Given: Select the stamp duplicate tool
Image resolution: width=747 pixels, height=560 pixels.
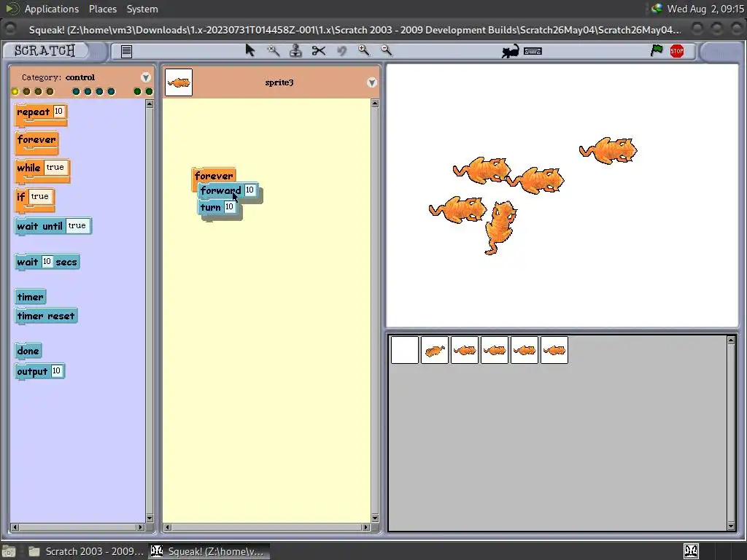Looking at the screenshot, I should pos(296,50).
